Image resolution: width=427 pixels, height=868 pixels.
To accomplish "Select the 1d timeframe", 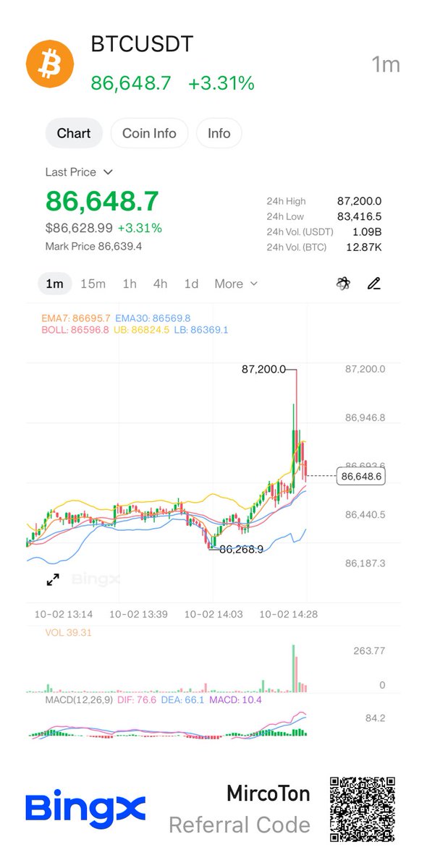I will click(x=191, y=284).
